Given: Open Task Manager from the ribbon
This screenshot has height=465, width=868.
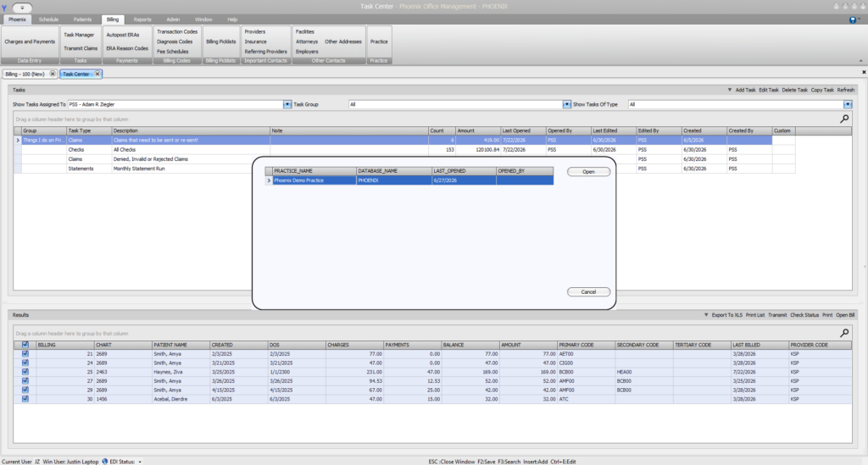Looking at the screenshot, I should coord(79,35).
